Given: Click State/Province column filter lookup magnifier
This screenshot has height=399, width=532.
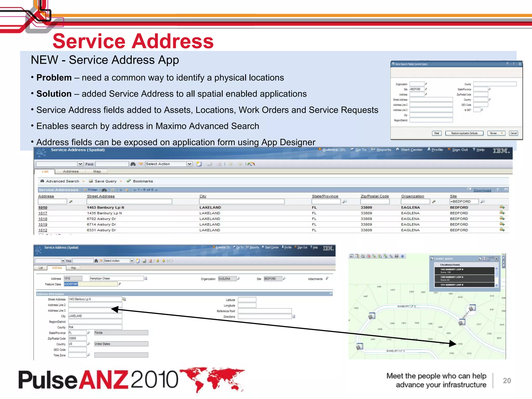Looking at the screenshot, I should point(345,202).
